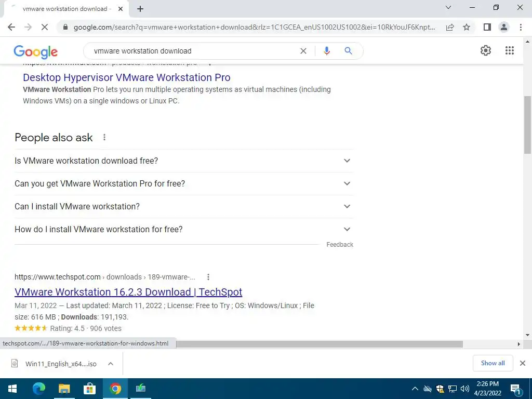
Task: Open the clock and calendar at 2:26 PM
Action: (487, 389)
